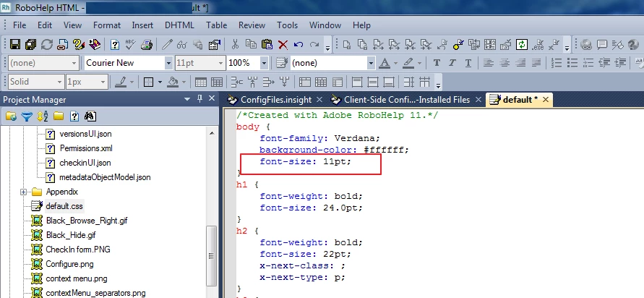Click the Decrease Indent icon

[x=604, y=63]
